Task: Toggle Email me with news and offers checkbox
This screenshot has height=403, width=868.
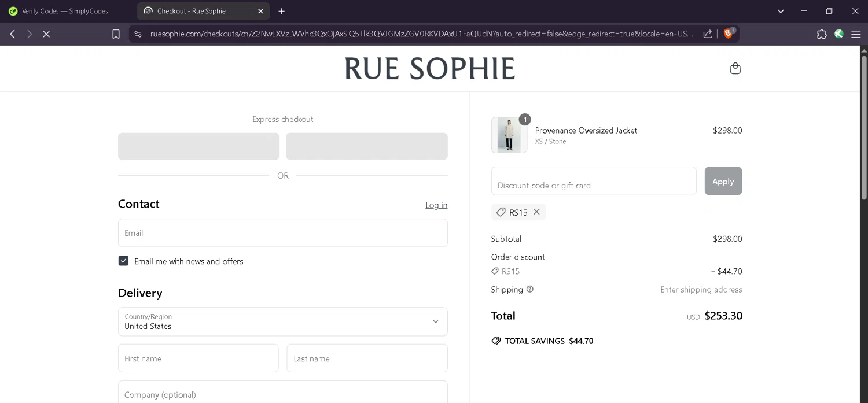Action: 123,261
